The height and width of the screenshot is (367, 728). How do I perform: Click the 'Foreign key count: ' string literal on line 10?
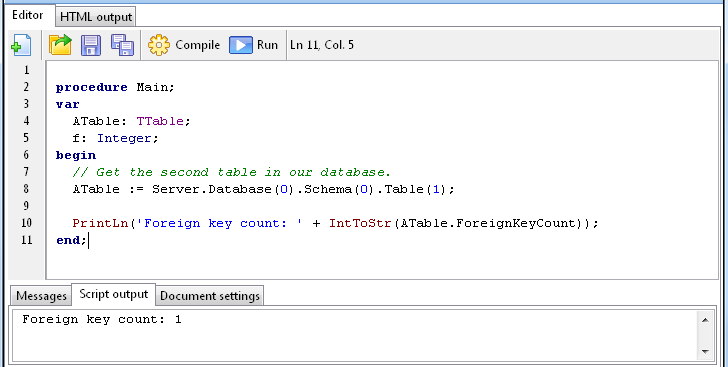click(219, 223)
